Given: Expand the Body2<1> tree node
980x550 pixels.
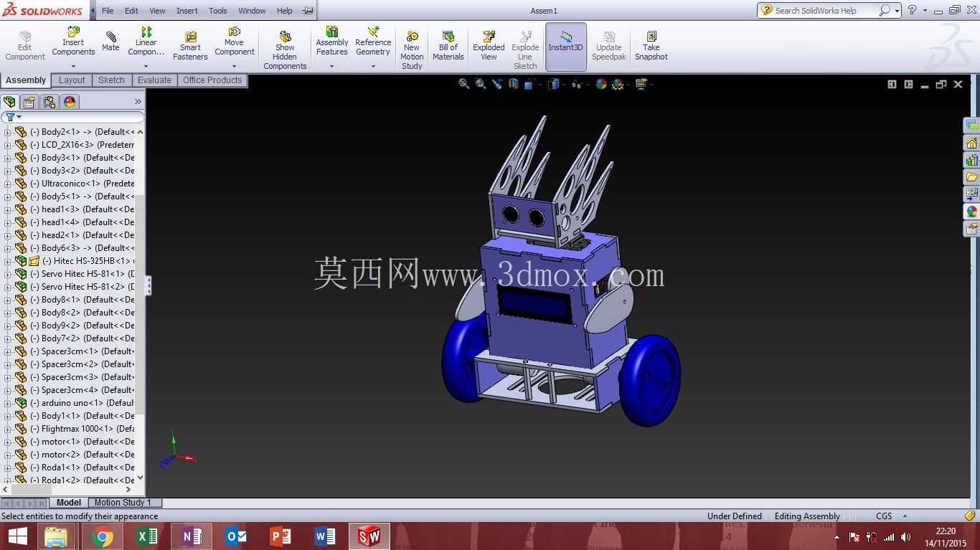Looking at the screenshot, I should click(x=7, y=132).
